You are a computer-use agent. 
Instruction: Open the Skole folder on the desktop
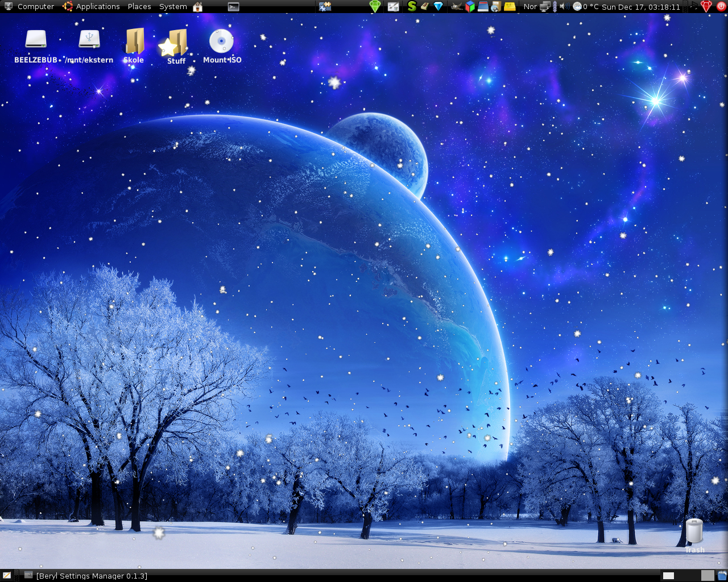click(x=134, y=45)
